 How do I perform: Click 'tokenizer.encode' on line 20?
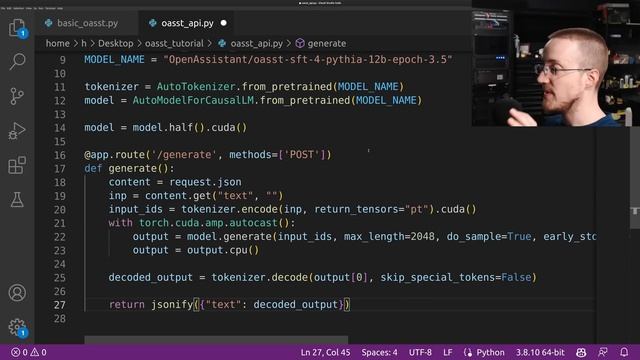tap(229, 209)
